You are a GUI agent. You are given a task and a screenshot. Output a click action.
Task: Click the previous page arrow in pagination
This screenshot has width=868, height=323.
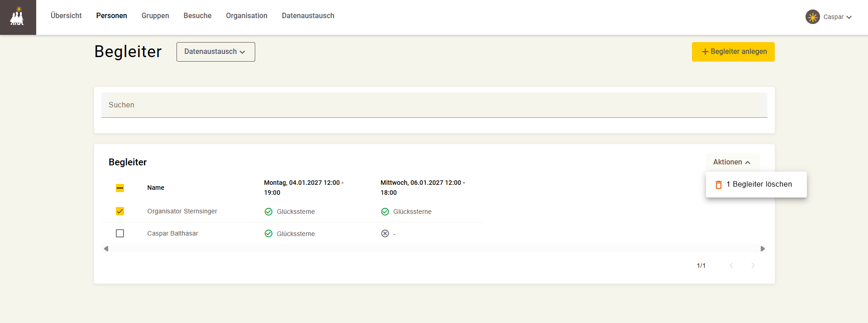point(731,265)
